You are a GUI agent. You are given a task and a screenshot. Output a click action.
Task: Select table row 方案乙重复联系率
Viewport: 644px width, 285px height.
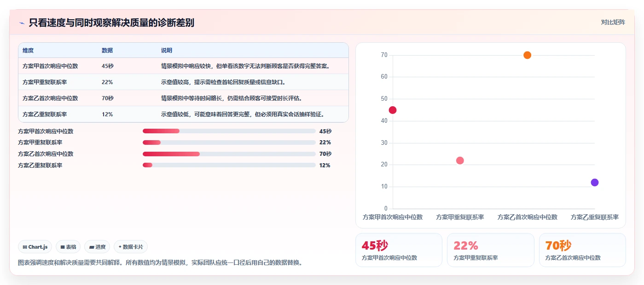coord(183,114)
